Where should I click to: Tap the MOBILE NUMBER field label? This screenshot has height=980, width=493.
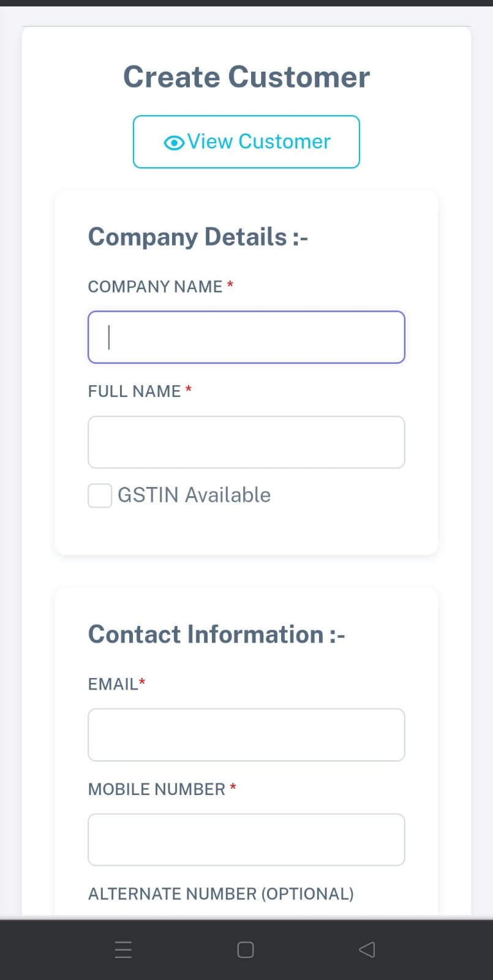(x=157, y=790)
